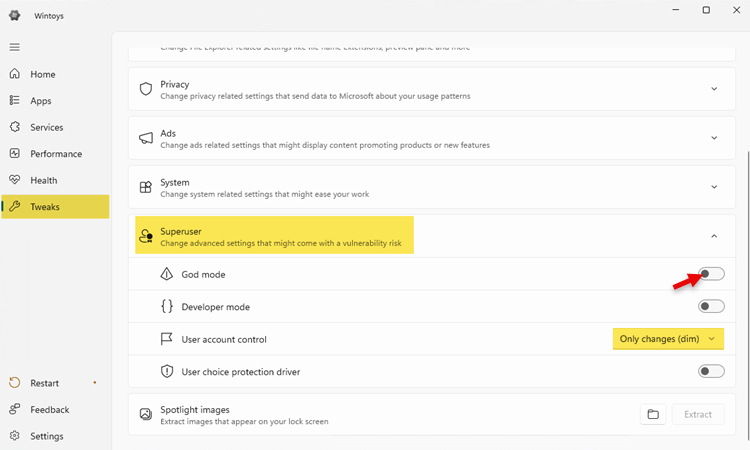Click the System section icon
The image size is (750, 450).
(x=146, y=187)
